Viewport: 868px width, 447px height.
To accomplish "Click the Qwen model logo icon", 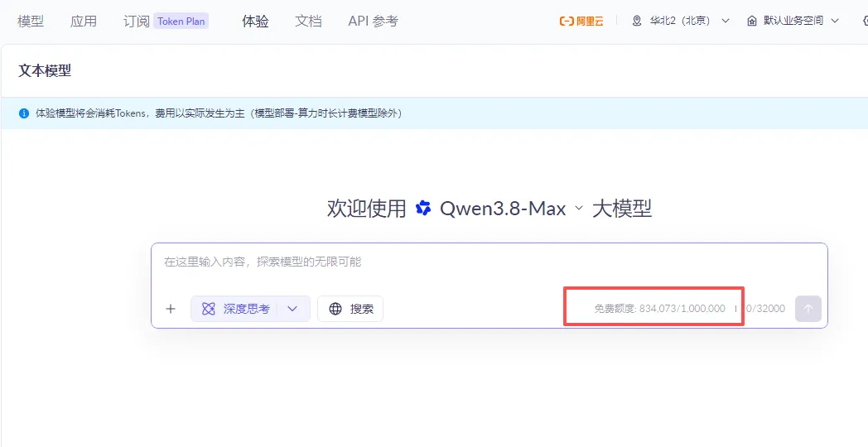I will (423, 209).
